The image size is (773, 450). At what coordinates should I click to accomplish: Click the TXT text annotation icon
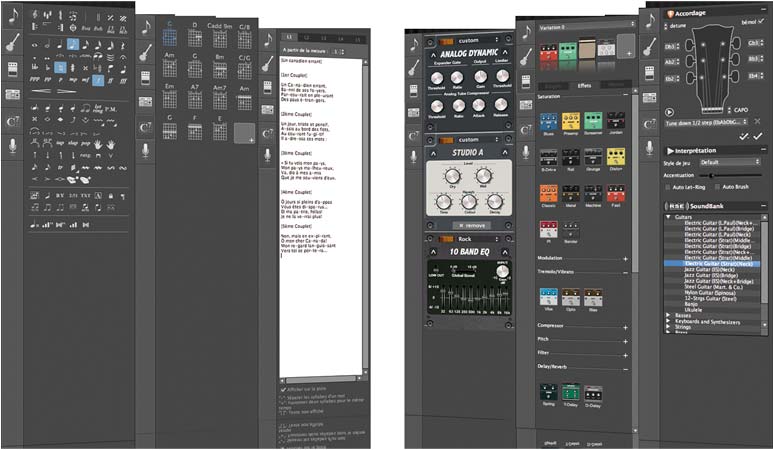[x=85, y=196]
